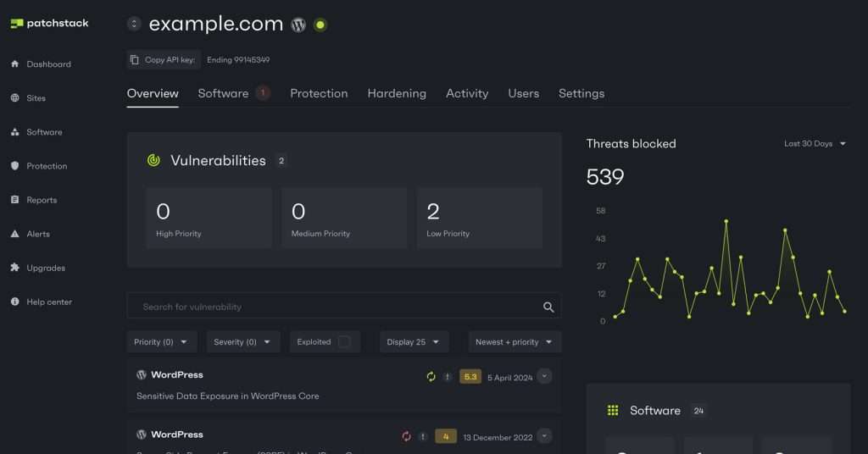Click the green site status indicator
Image resolution: width=868 pixels, height=454 pixels.
click(320, 25)
